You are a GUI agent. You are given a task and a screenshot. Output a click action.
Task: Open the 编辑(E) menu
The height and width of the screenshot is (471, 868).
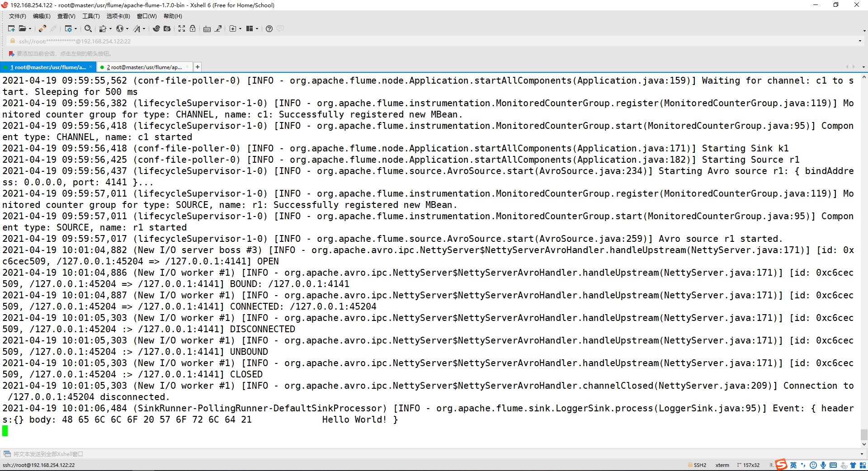42,16
